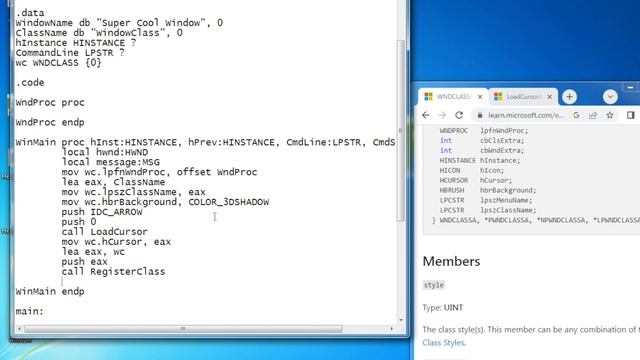
Task: Minimize the browser window
Action: [x=630, y=87]
